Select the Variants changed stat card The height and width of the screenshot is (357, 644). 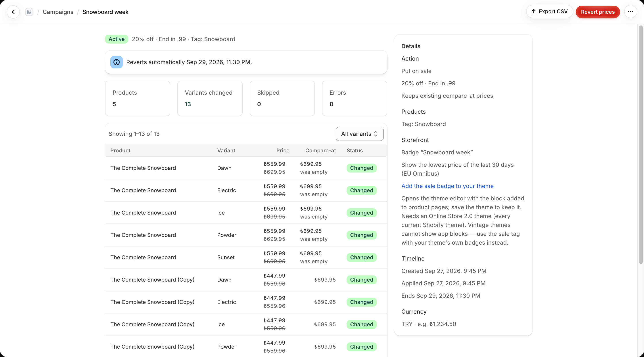(x=210, y=98)
